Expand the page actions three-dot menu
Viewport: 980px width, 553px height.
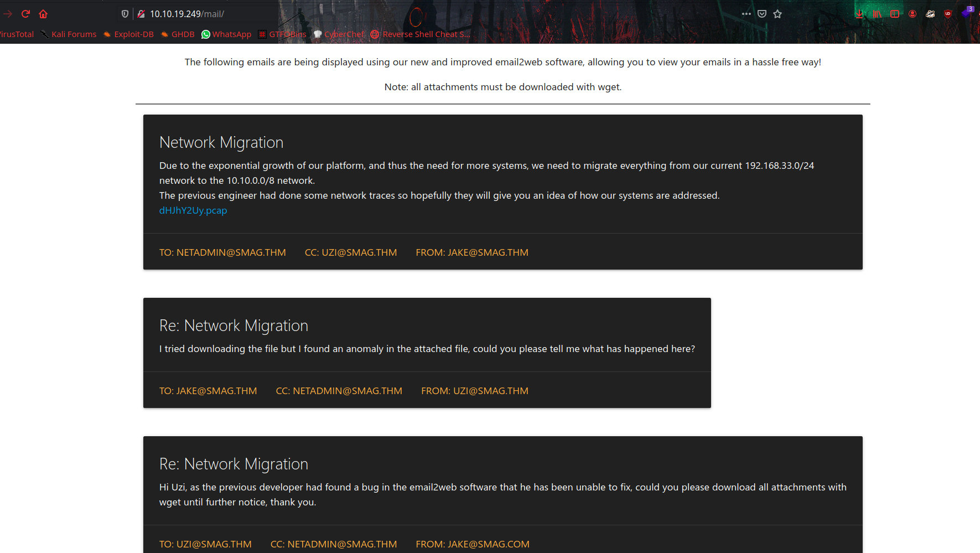point(746,14)
